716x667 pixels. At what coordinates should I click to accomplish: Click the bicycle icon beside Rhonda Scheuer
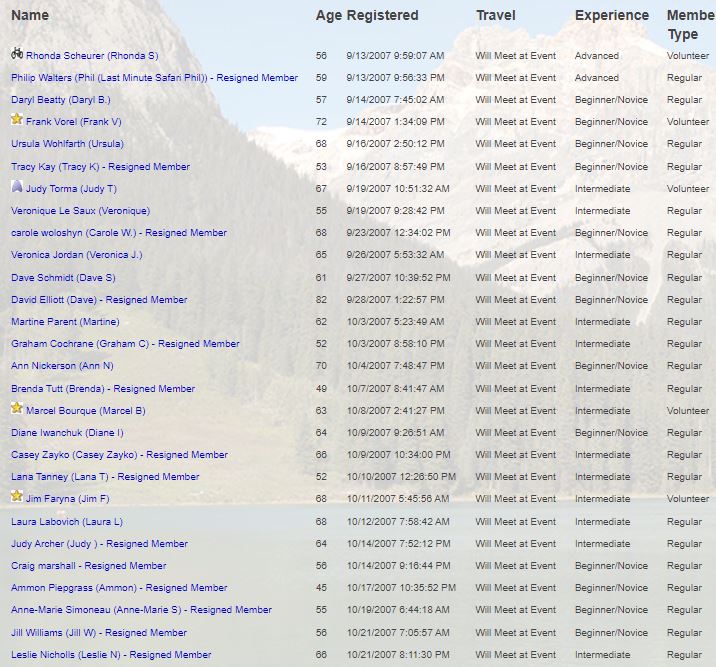17,54
